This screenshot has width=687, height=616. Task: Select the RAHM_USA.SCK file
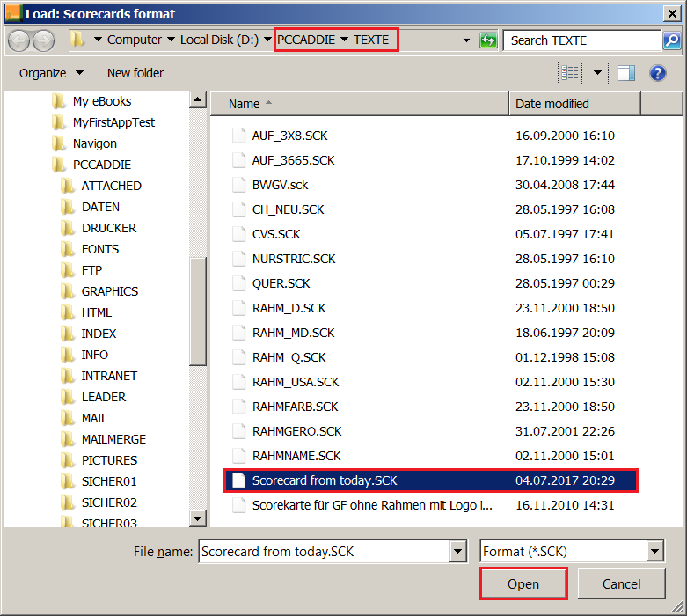(x=296, y=382)
